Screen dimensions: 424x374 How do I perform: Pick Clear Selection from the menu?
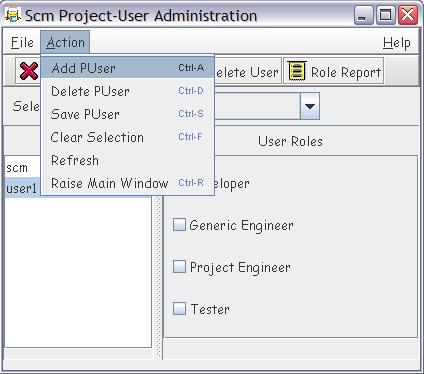click(x=128, y=137)
